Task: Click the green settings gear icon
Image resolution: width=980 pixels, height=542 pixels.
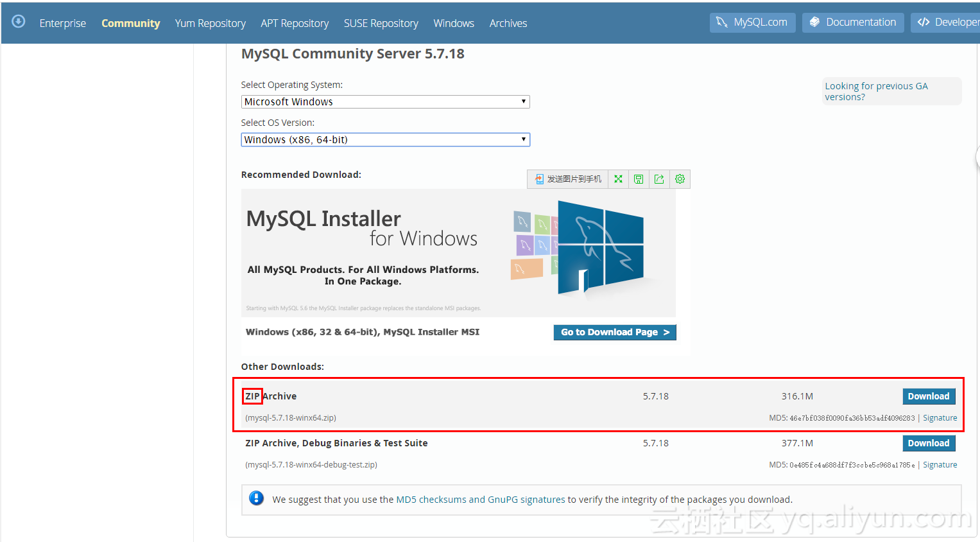Action: coord(680,179)
